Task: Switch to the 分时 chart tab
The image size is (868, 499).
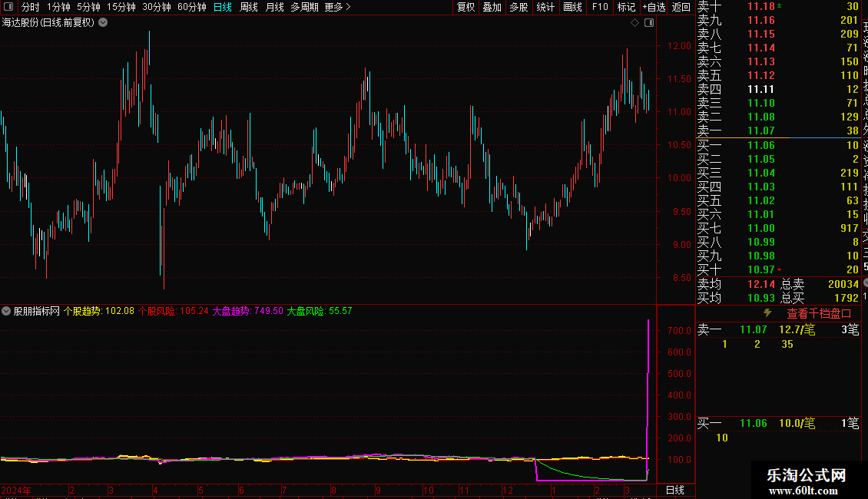Action: (30, 7)
